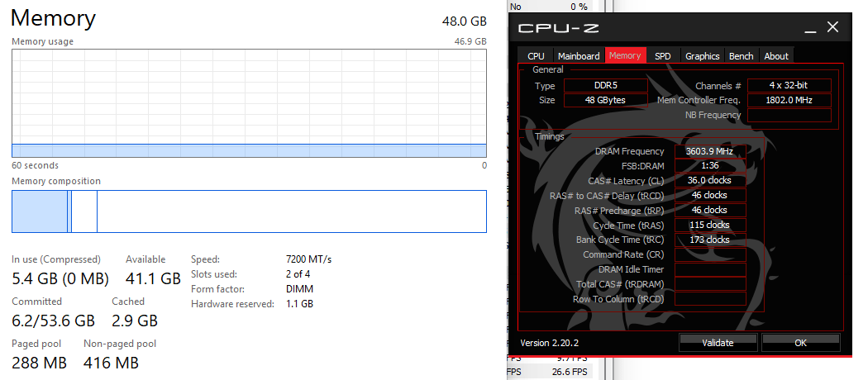Click the Validate button
This screenshot has width=868, height=380.
718,342
